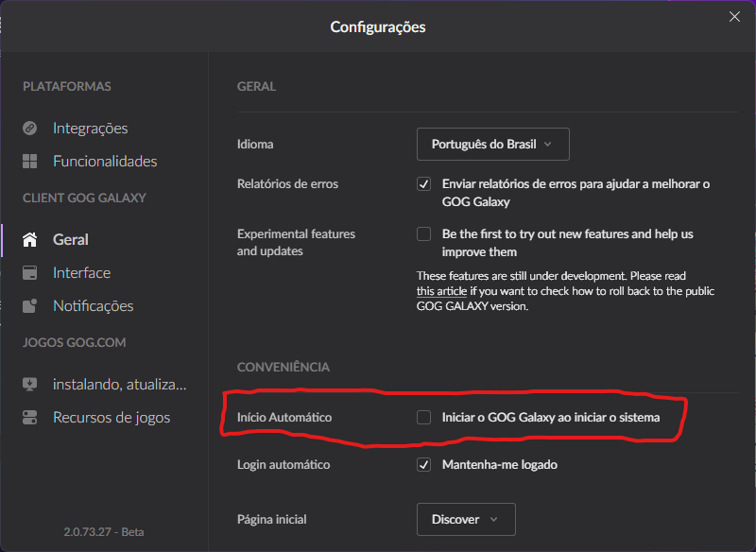Screen dimensions: 756x552
Task: Click the Integrações link icon
Action: point(30,129)
